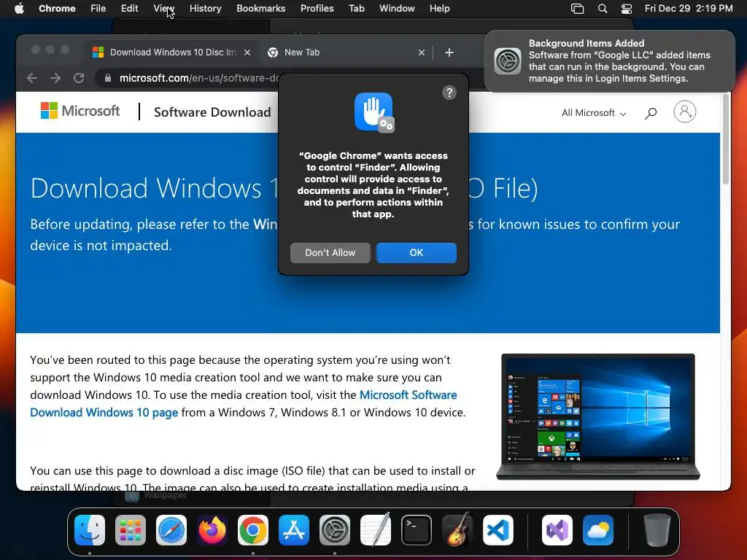747x560 pixels.
Task: Open TextEdit from the dock
Action: [376, 530]
